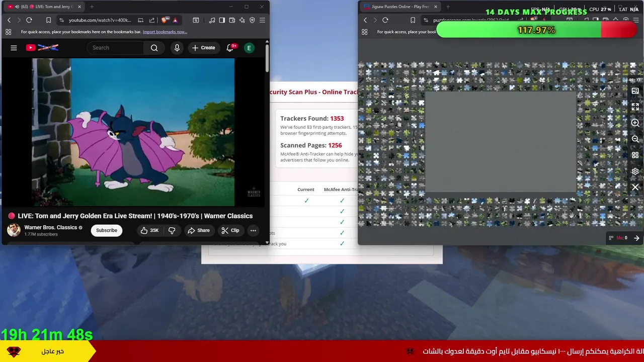Image resolution: width=644 pixels, height=362 pixels.
Task: Go to YouTube home via logo
Action: pyautogui.click(x=42, y=48)
